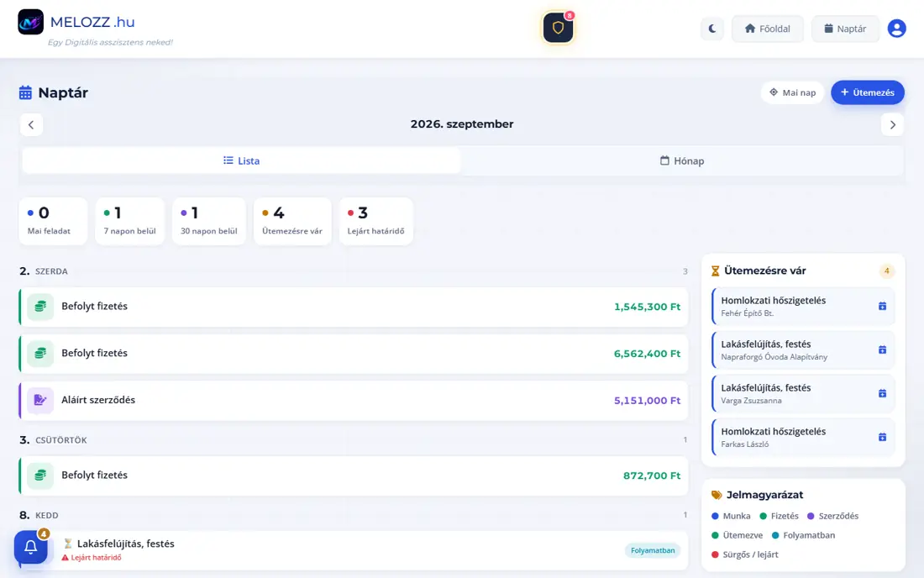
Task: Click coins icon on 1,545,300 Ft row
Action: tap(40, 307)
